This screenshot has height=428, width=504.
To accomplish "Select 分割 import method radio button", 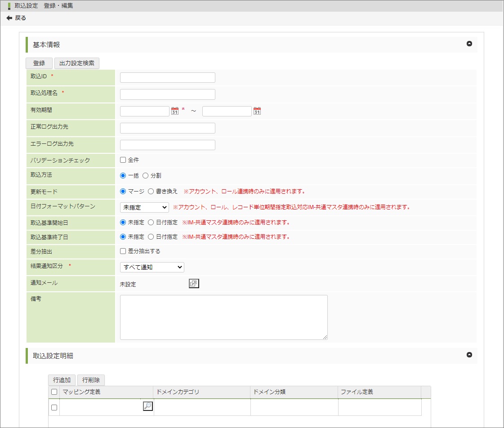I will pyautogui.click(x=145, y=175).
